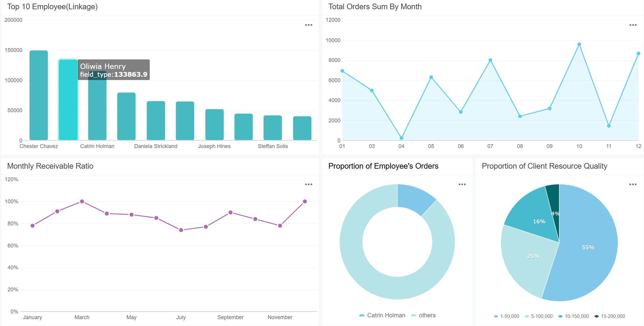Open the Total Orders Sum By Month options menu
This screenshot has width=644, height=326.
click(x=633, y=25)
